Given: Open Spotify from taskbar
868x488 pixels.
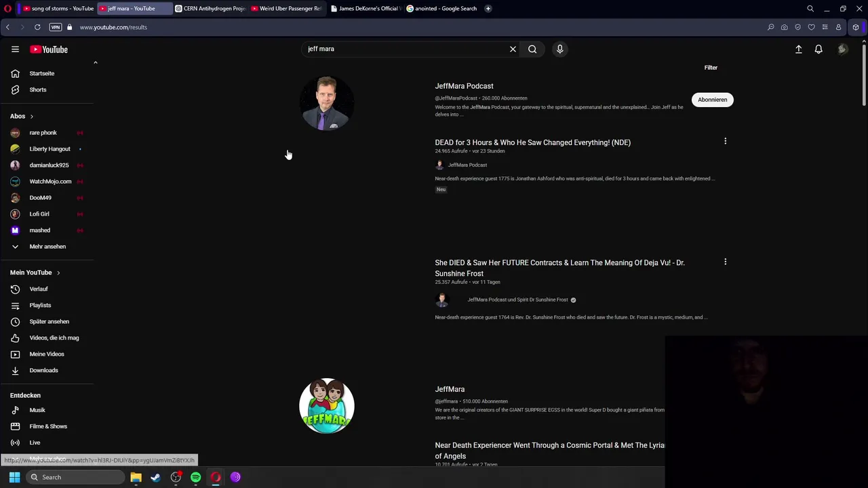Looking at the screenshot, I should tap(195, 477).
